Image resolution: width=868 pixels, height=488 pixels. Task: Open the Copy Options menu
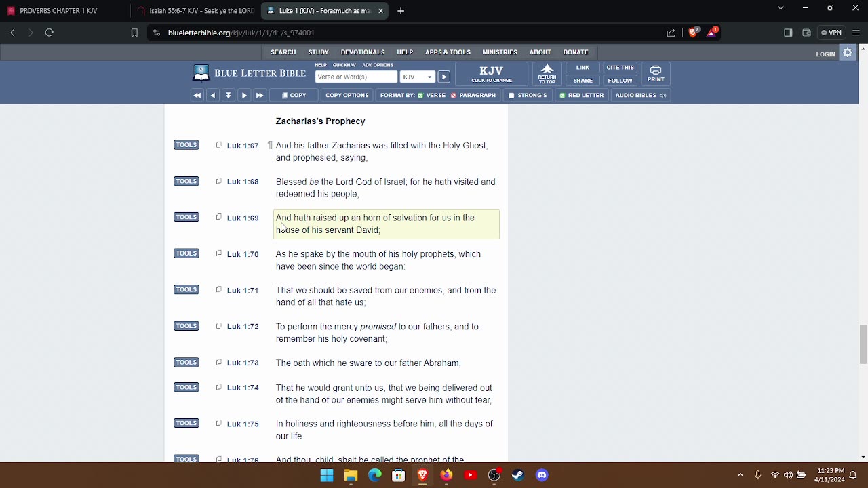click(x=347, y=96)
